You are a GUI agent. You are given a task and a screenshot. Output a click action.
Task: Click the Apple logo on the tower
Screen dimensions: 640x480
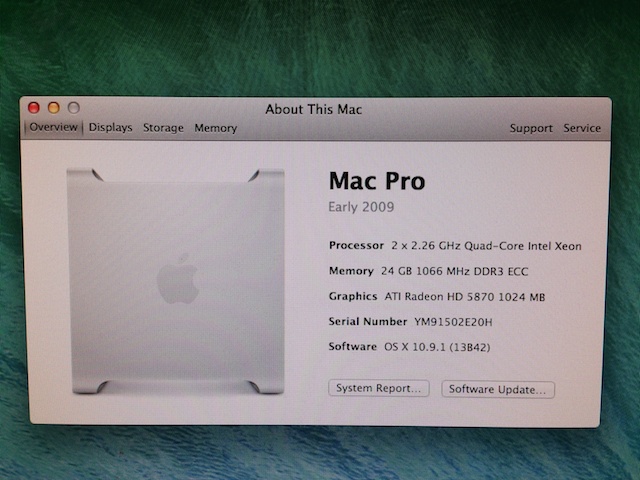177,278
